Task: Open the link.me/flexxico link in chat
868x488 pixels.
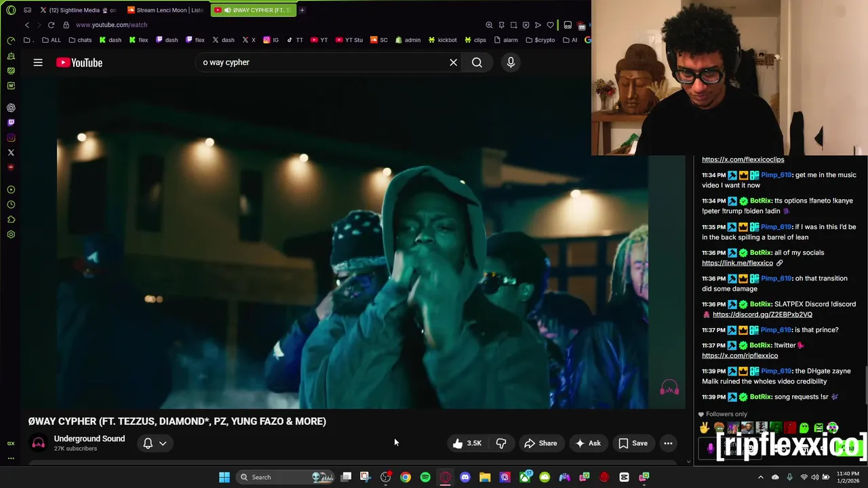Action: pos(737,263)
